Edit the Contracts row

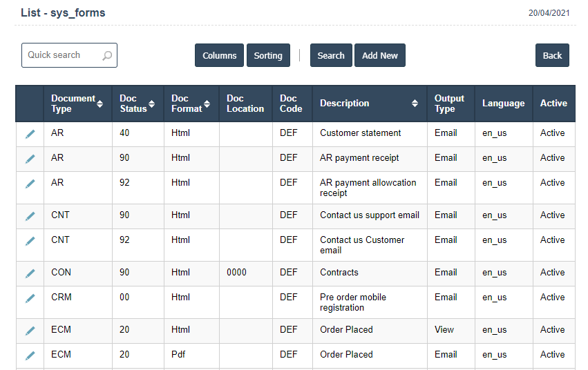click(x=30, y=273)
